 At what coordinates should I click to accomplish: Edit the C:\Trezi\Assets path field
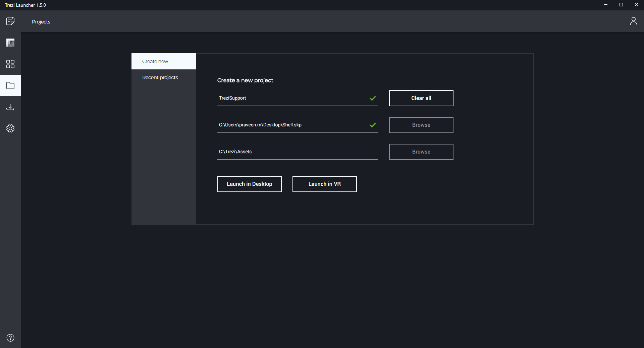point(298,152)
